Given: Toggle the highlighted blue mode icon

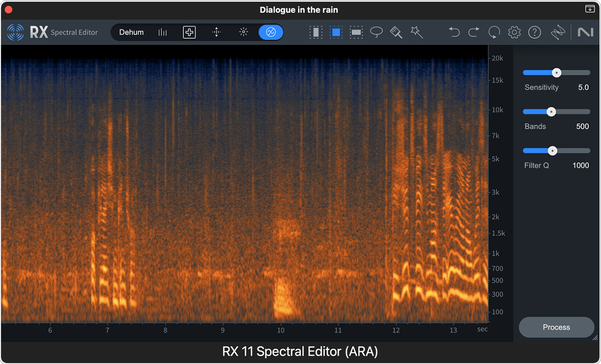Looking at the screenshot, I should [270, 33].
